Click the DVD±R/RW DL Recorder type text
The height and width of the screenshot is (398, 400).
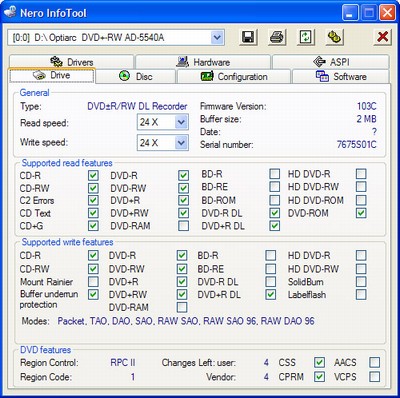pos(137,106)
